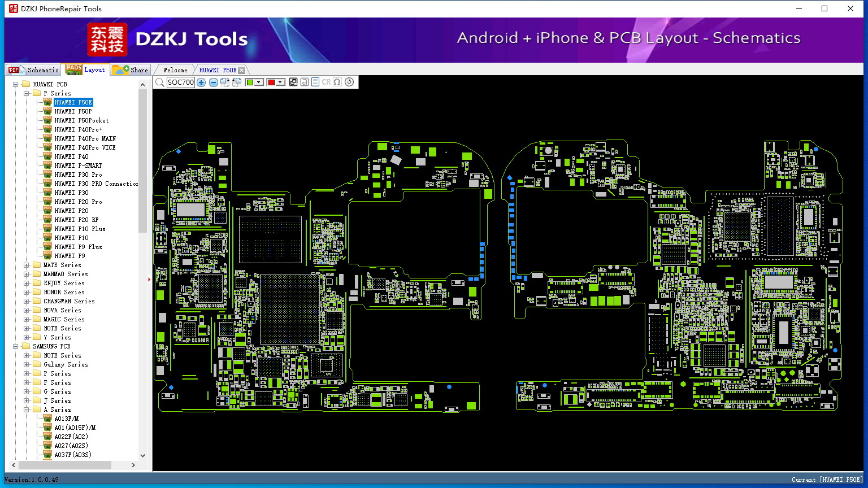The width and height of the screenshot is (868, 488).
Task: Select HUAWEI P50E in the tree
Action: click(73, 102)
